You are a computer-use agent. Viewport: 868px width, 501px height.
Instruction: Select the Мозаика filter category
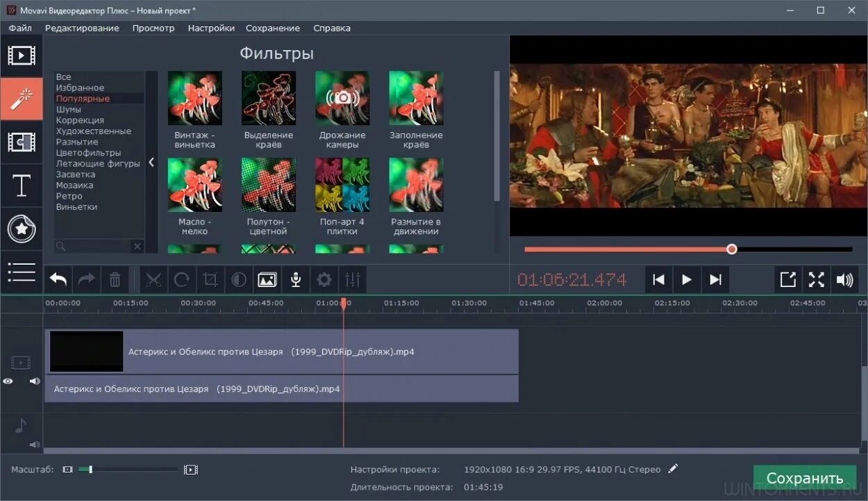[74, 185]
